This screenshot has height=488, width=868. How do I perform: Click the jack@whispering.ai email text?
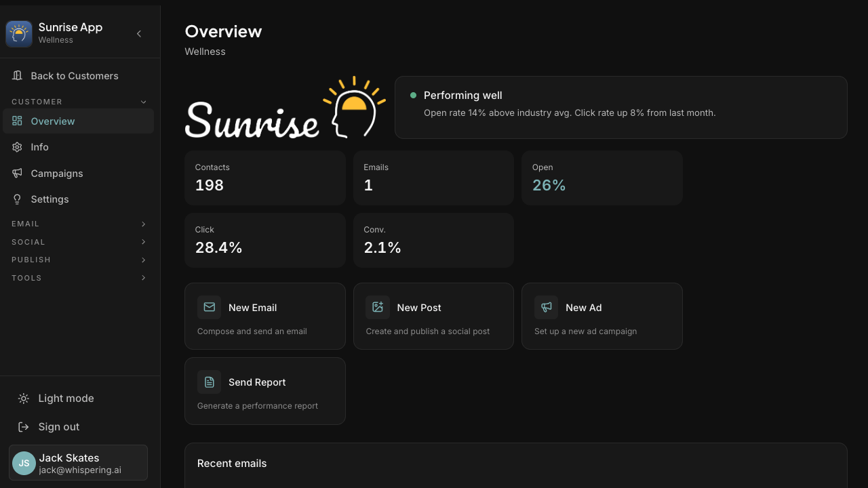pos(80,470)
